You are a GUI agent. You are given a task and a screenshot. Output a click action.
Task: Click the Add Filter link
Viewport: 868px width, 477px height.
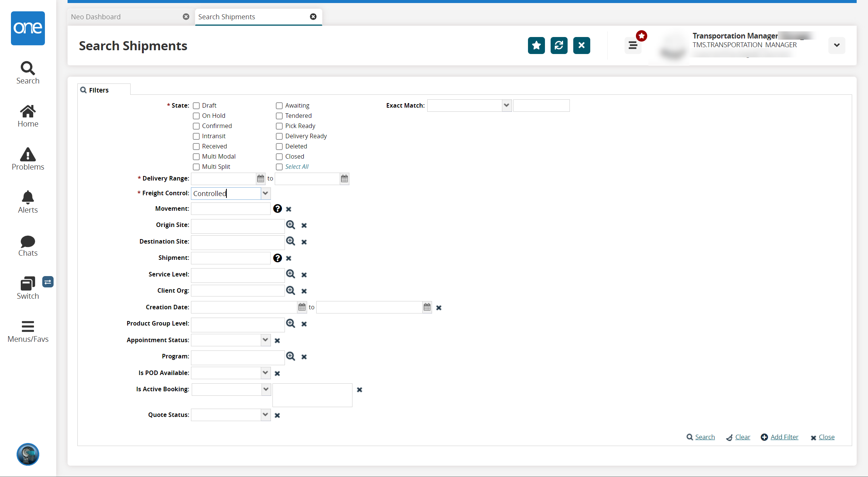[x=783, y=437]
